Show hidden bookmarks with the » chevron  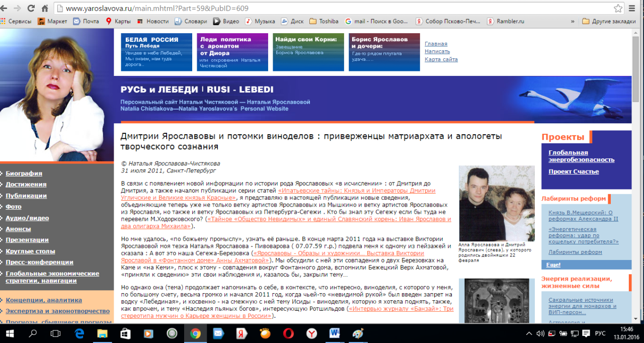tap(573, 22)
